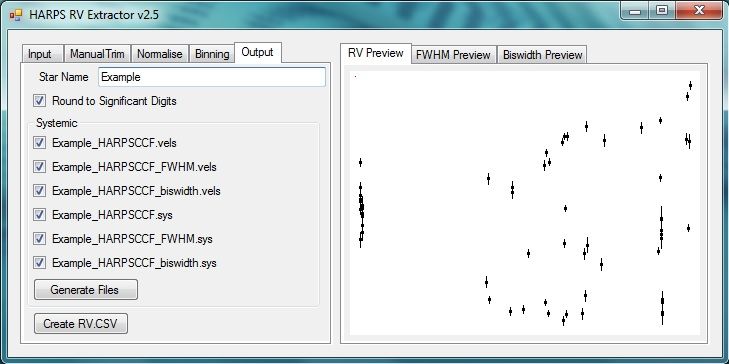This screenshot has width=729, height=364.
Task: Uncheck Example_HARPSCCF.vels output file
Action: (x=40, y=142)
